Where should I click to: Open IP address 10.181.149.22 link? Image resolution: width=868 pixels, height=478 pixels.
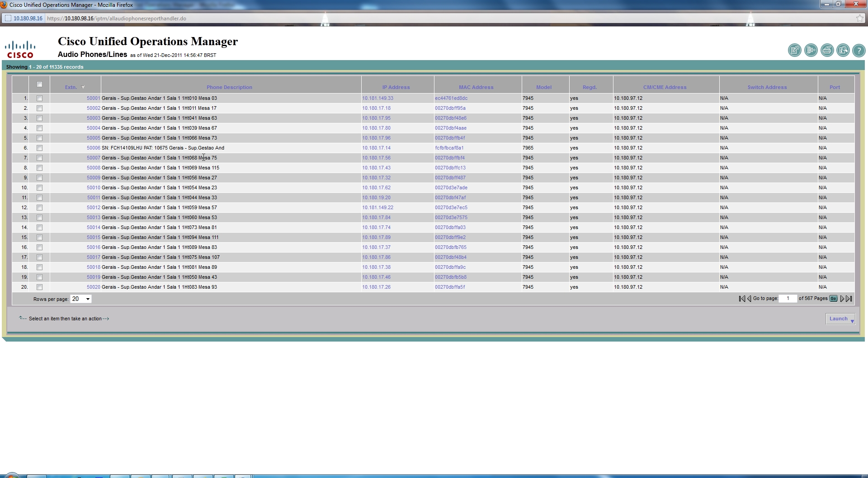click(x=377, y=207)
